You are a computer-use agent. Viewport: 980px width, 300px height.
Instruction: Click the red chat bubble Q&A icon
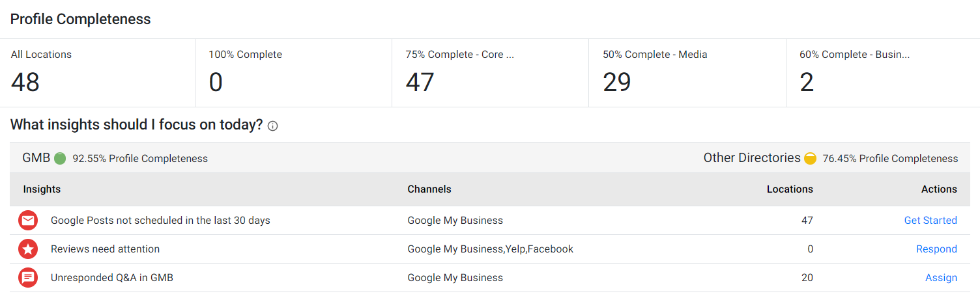coord(28,278)
